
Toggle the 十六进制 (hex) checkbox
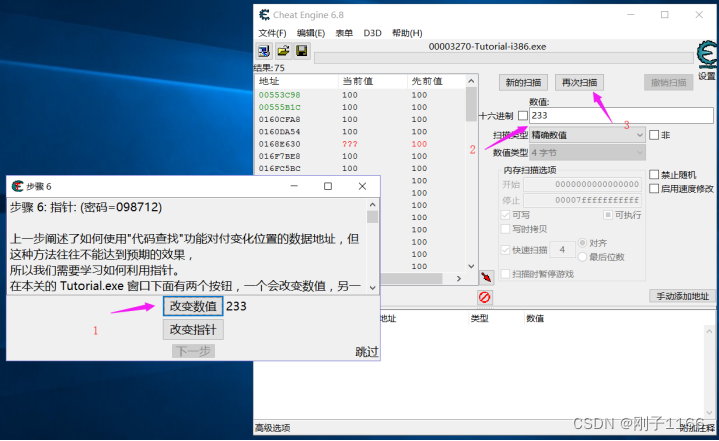tap(523, 116)
